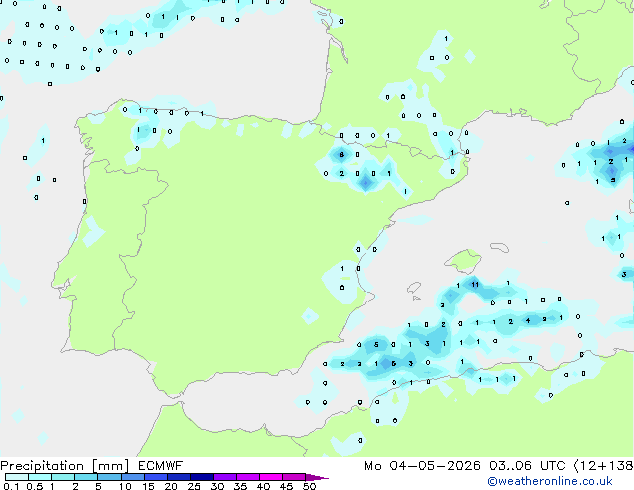The height and width of the screenshot is (490, 634).
Task: Click the legend tick label '50'
Action: pyautogui.click(x=309, y=486)
